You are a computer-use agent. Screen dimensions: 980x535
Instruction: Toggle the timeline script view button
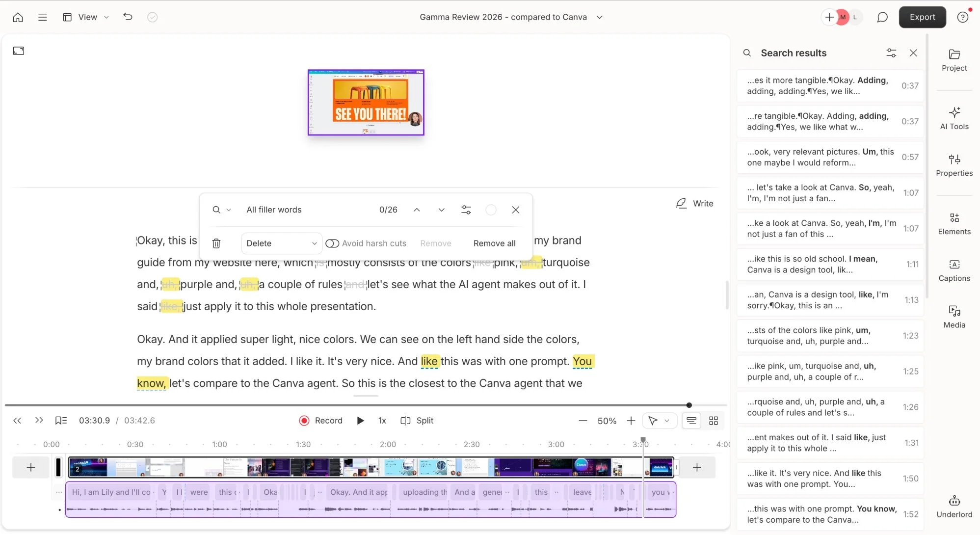pos(691,421)
